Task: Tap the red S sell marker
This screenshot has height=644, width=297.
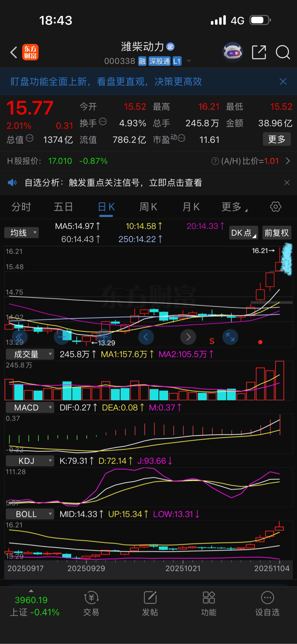Action: 212,341
